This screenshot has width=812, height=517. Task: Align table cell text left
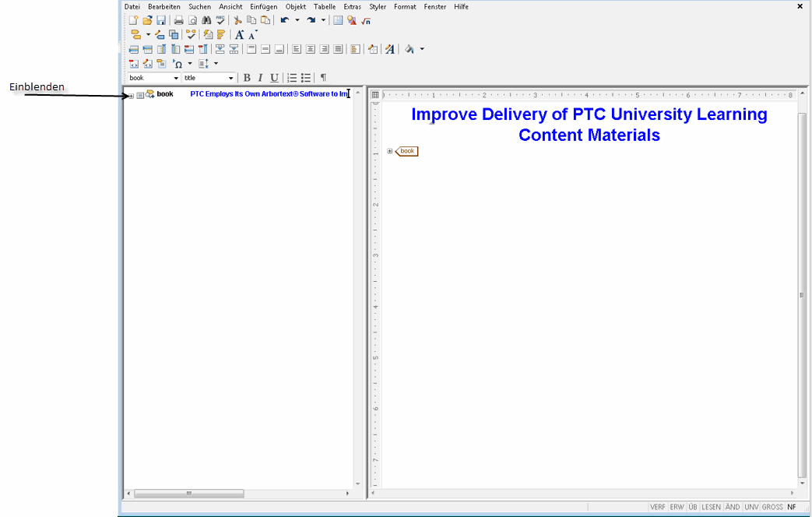click(296, 49)
